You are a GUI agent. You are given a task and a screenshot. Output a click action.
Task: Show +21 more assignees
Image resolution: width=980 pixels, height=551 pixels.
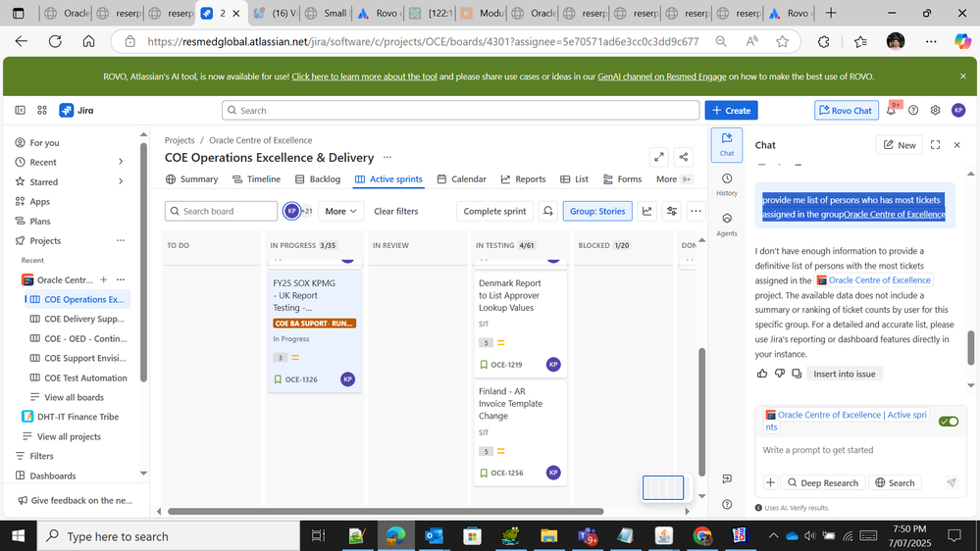tap(307, 211)
